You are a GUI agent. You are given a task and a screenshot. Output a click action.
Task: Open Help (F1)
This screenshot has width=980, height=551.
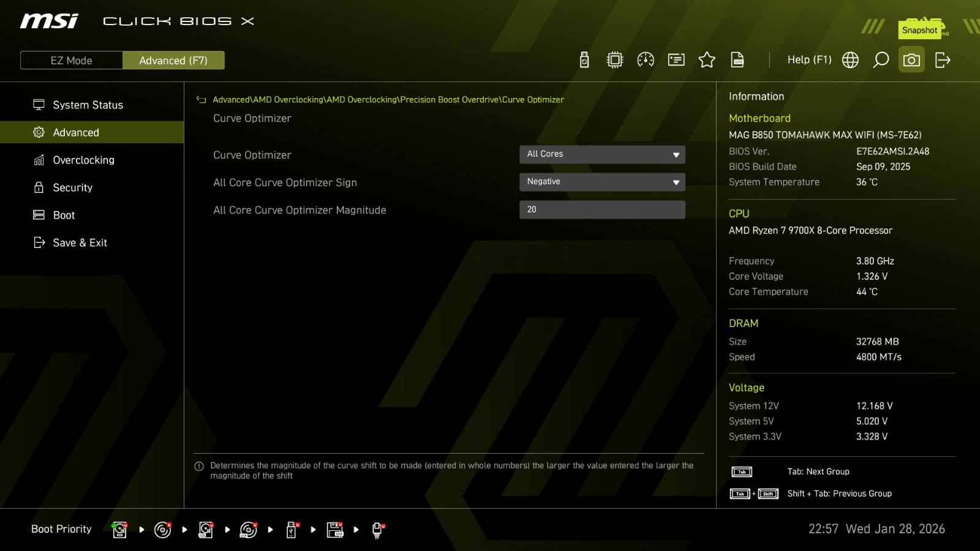click(x=809, y=60)
